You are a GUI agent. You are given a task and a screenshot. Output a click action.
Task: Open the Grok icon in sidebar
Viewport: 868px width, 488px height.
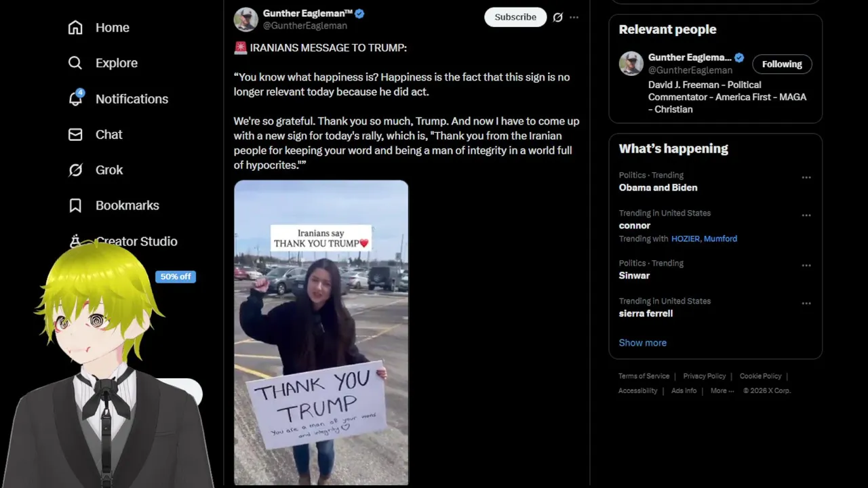[x=75, y=170]
